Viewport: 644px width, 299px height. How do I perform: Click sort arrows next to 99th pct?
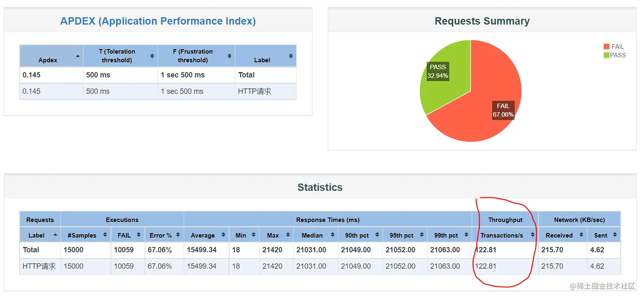[x=466, y=235]
